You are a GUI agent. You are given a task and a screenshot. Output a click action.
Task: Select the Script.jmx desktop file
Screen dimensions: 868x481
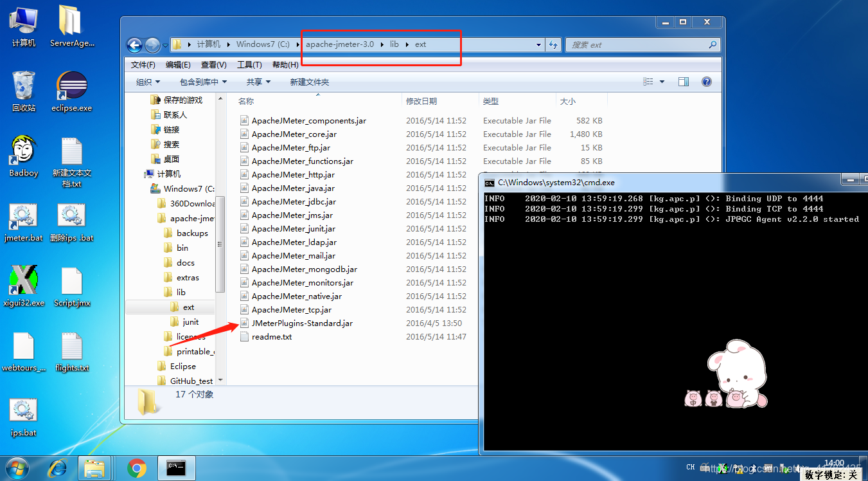(x=72, y=286)
